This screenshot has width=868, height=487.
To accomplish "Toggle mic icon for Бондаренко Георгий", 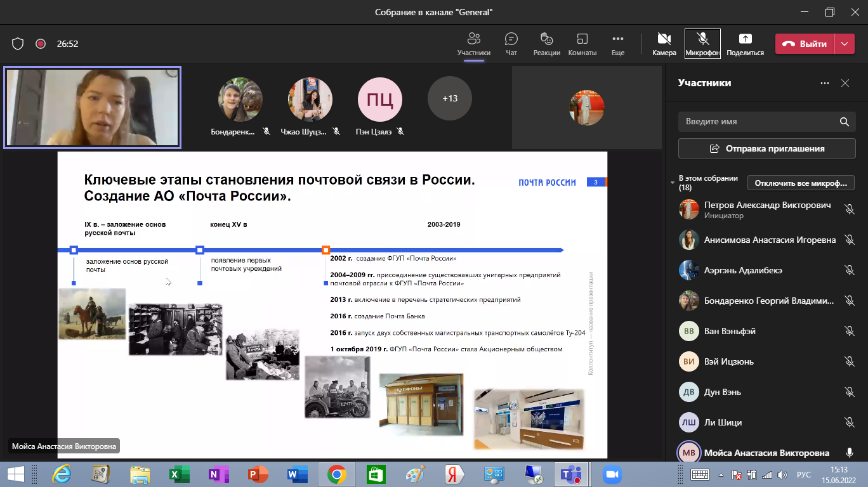I will tap(850, 301).
